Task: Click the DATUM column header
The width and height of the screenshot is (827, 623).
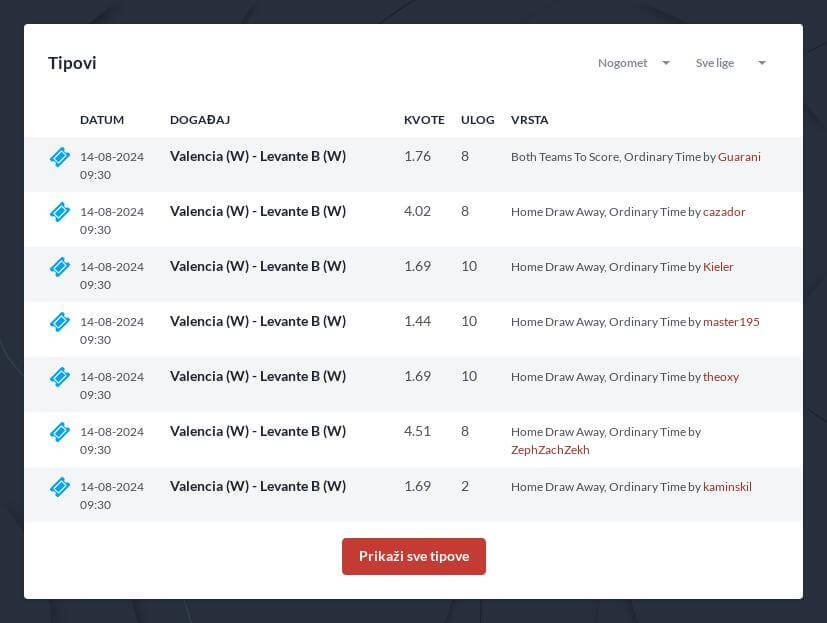Action: pyautogui.click(x=102, y=120)
